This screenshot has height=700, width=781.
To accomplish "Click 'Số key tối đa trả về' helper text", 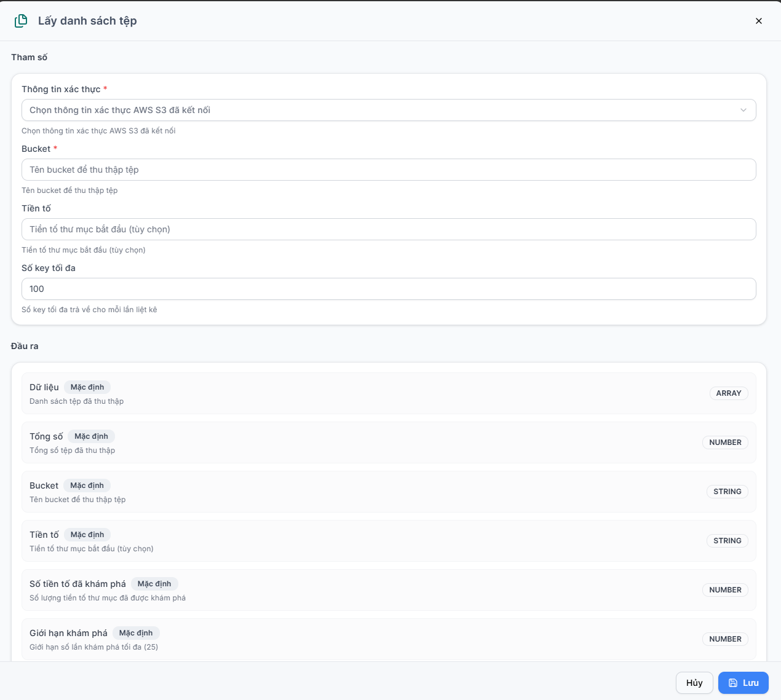I will (89, 310).
